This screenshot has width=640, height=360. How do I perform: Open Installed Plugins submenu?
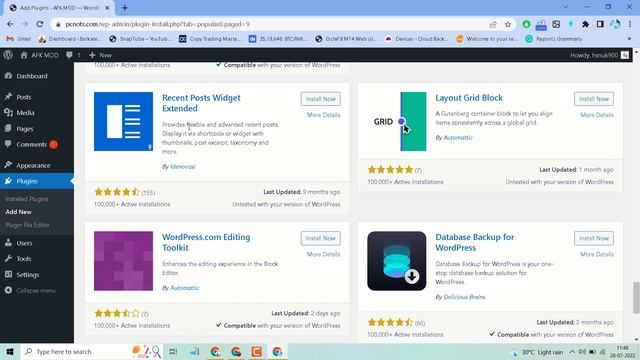(x=27, y=199)
